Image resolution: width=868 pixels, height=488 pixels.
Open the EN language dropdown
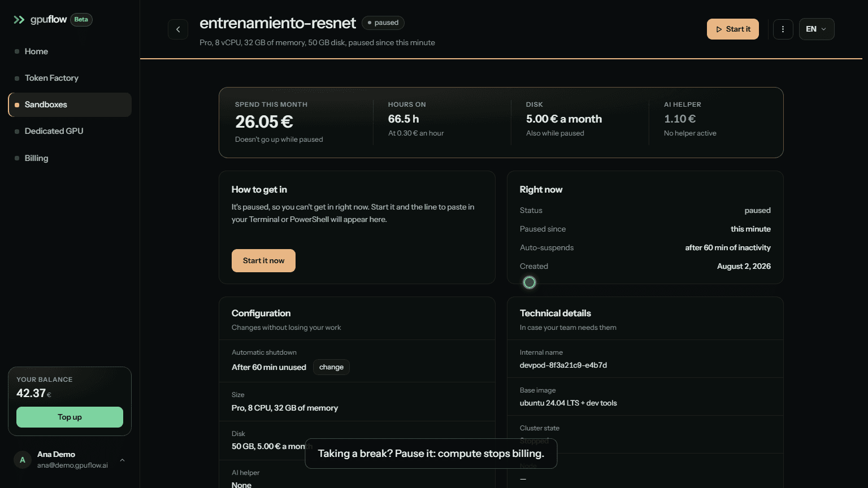coord(817,29)
